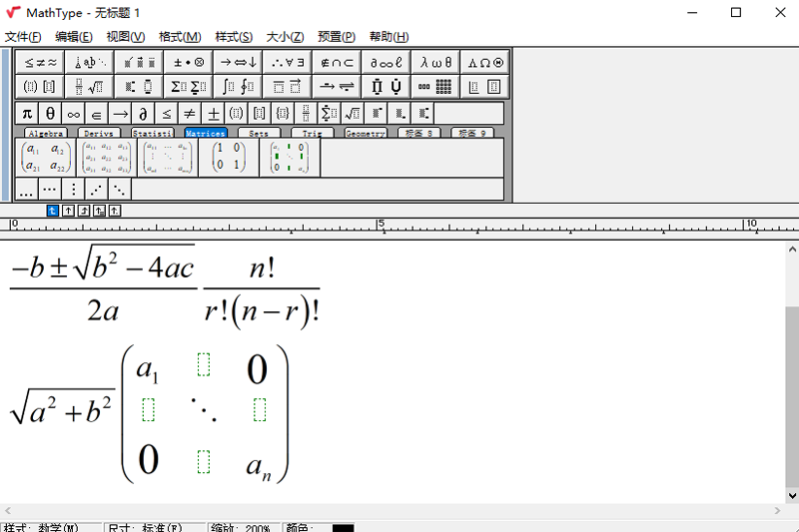Open the Greek lowercase letters palette

pyautogui.click(x=435, y=62)
